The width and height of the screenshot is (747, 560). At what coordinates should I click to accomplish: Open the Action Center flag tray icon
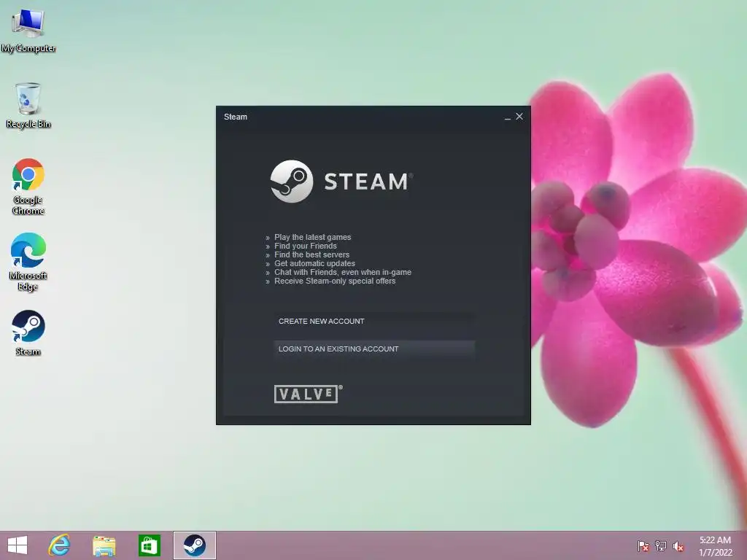coord(643,545)
